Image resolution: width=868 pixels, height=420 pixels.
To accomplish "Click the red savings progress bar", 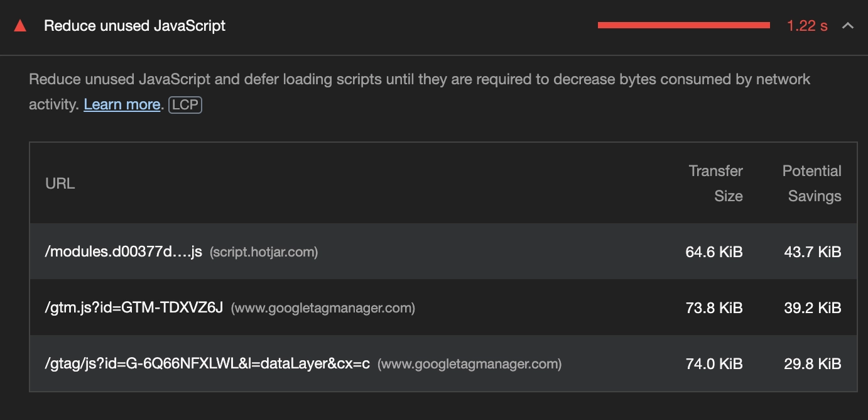I will pyautogui.click(x=683, y=26).
